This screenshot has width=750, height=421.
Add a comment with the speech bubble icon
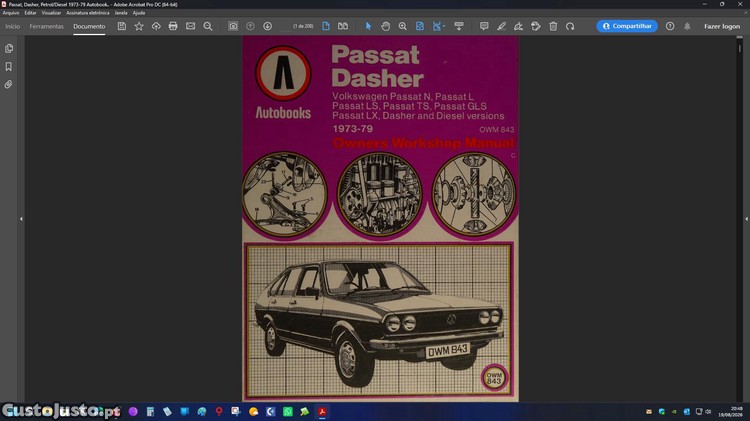(484, 26)
